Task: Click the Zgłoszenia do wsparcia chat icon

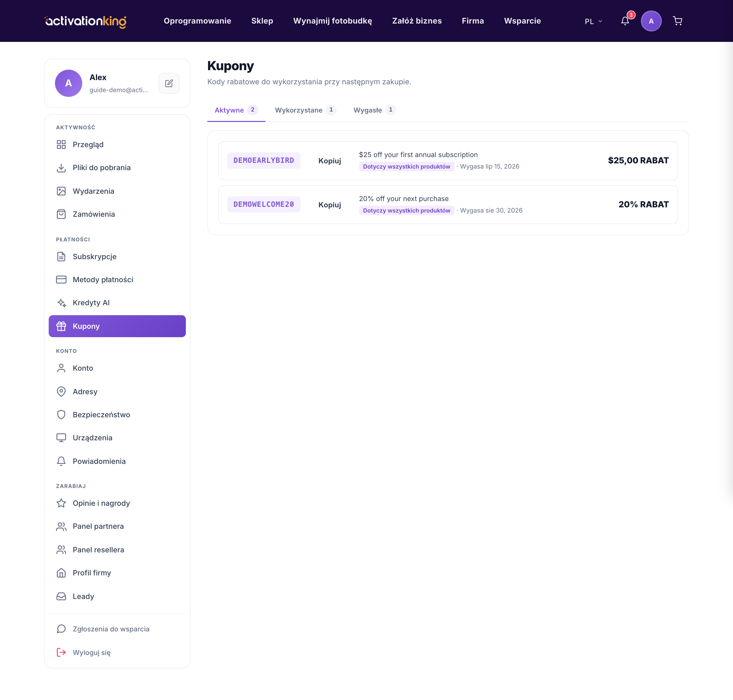Action: click(61, 629)
